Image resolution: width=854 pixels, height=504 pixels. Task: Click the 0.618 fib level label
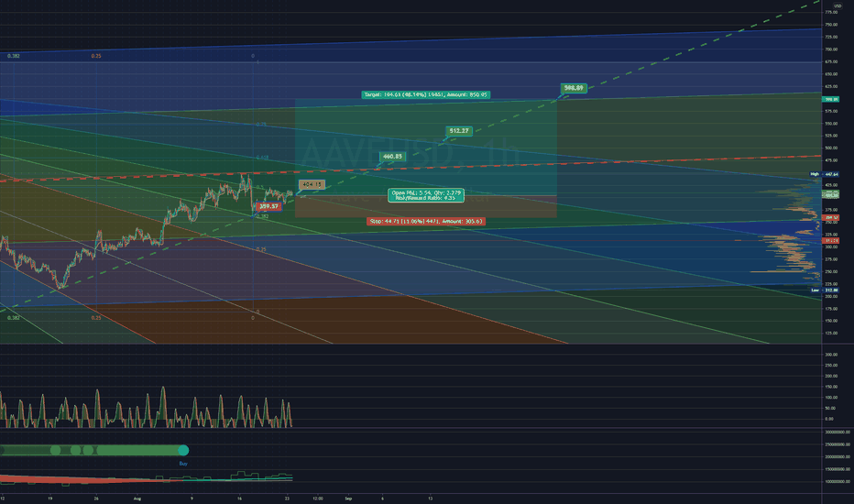coord(262,158)
